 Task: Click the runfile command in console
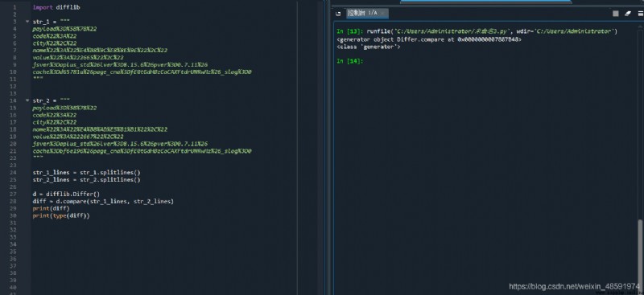tap(492, 31)
